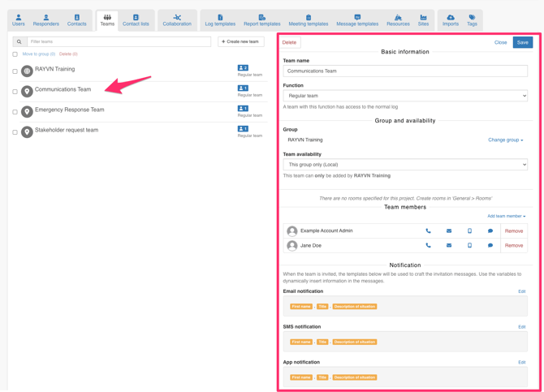Open the Function dropdown showing Regular team
This screenshot has width=544, height=392.
(404, 96)
